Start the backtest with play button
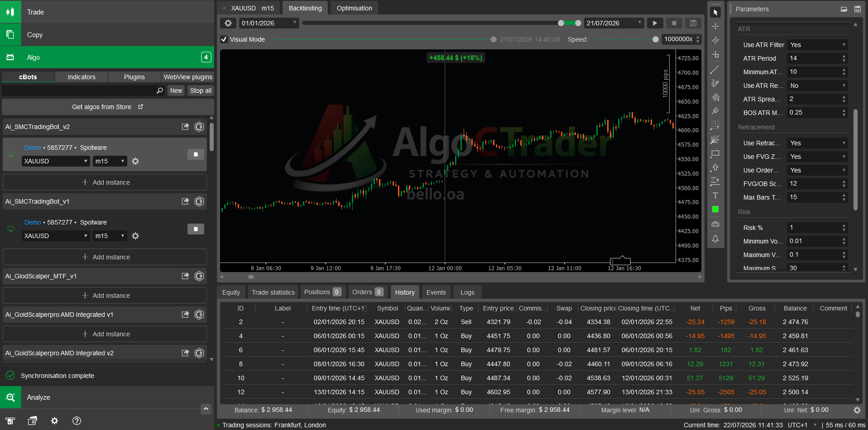Viewport: 868px width, 430px height. pyautogui.click(x=655, y=23)
